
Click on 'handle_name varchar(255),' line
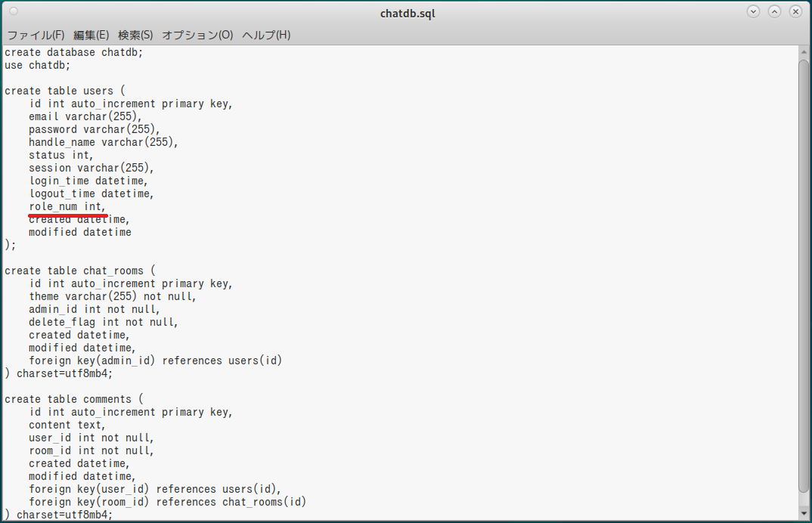(x=104, y=142)
